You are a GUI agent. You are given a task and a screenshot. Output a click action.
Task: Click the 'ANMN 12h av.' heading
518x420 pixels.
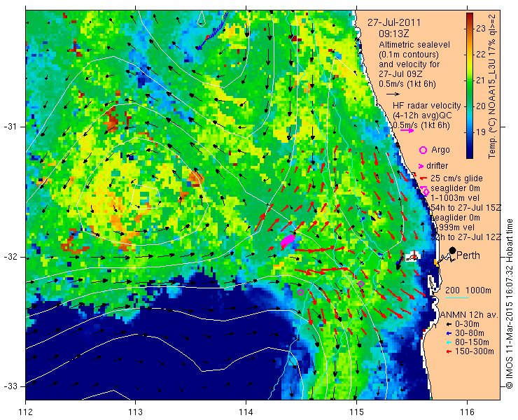[470, 314]
